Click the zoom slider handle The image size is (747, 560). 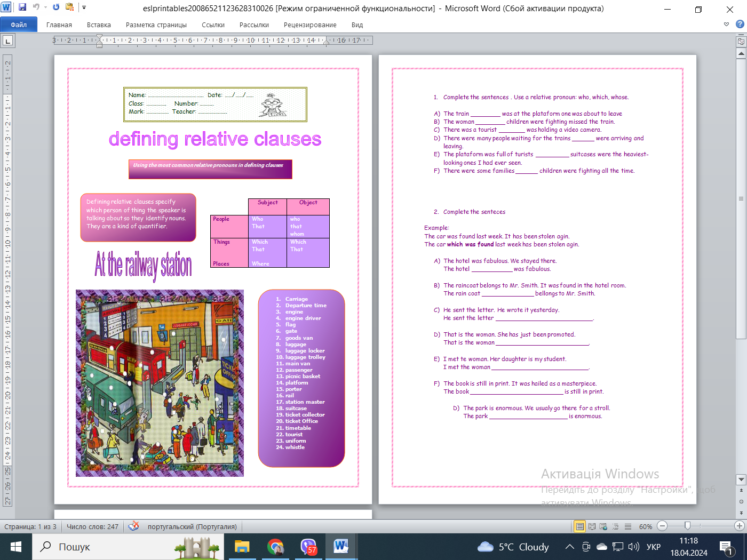687,526
